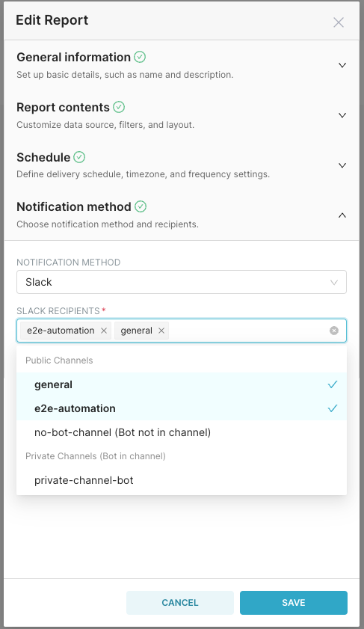Deselect general channel in the dropdown list
This screenshot has width=364, height=629.
click(182, 384)
